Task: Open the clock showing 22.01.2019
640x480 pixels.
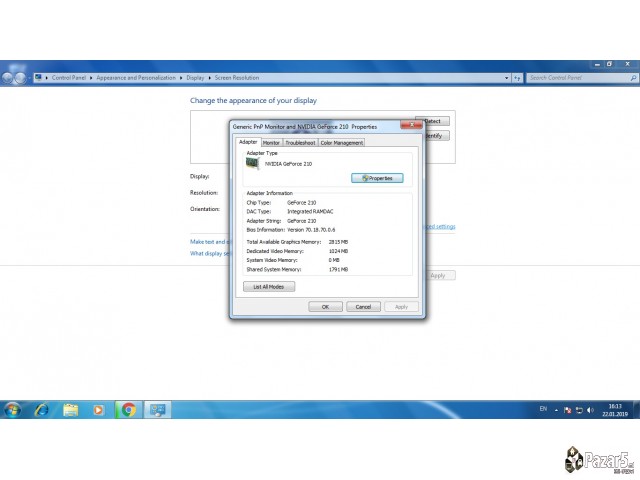Action: [615, 410]
